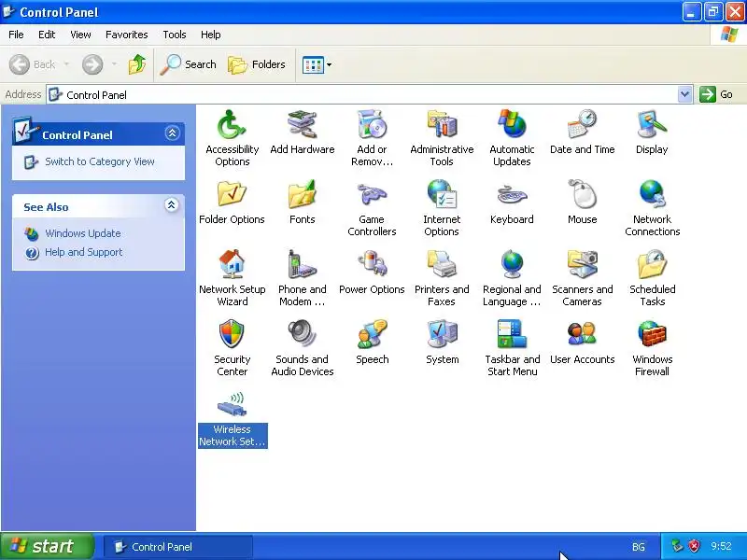Click Switch to Category View link
747x560 pixels.
pos(100,161)
